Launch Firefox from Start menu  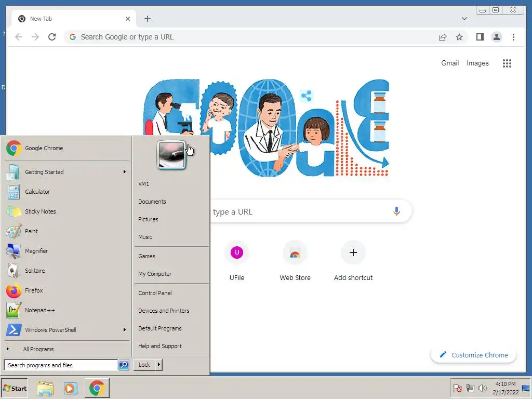click(67, 290)
